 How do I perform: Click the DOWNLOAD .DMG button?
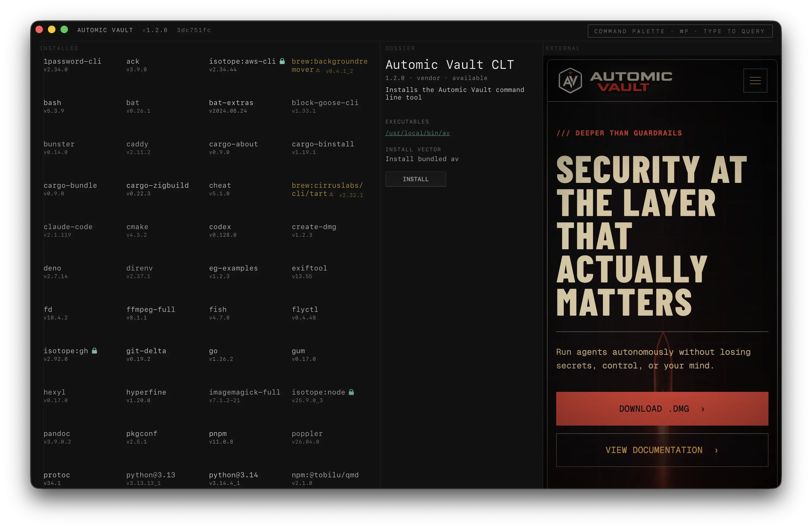click(662, 409)
